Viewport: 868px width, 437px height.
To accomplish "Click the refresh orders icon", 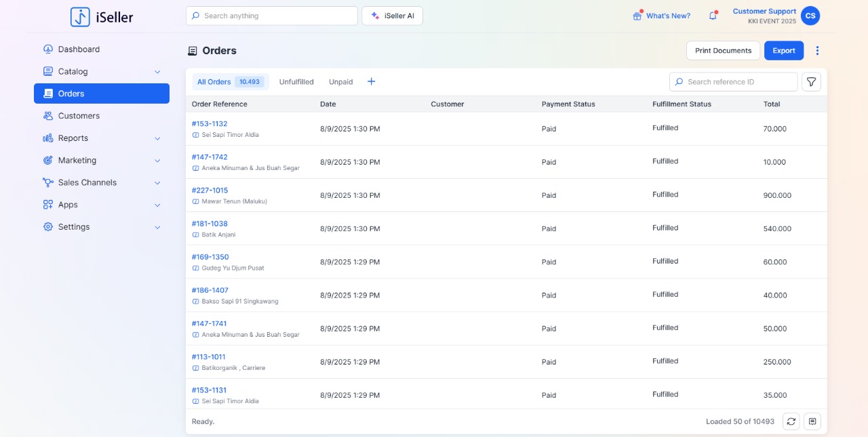I will click(x=791, y=421).
